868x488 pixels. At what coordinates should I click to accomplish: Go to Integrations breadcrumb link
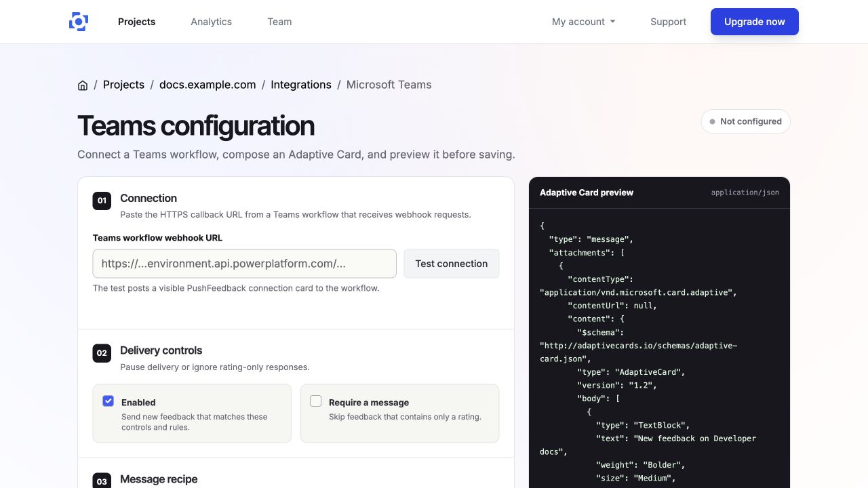(301, 85)
